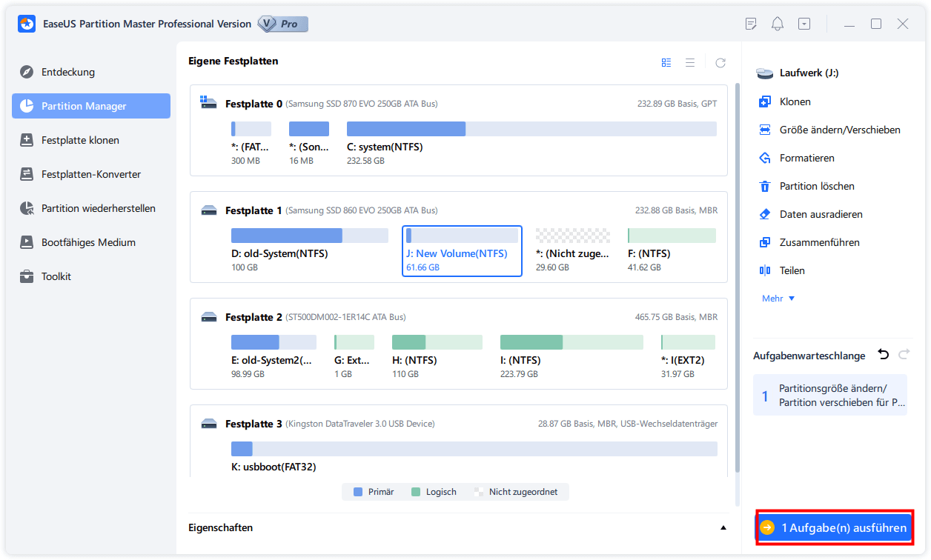
Task: Open the title bar dropdown menu icon
Action: pyautogui.click(x=804, y=24)
